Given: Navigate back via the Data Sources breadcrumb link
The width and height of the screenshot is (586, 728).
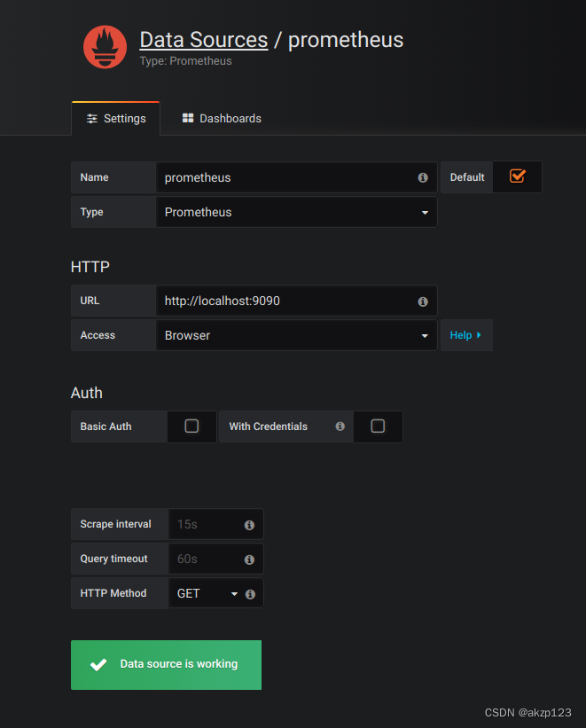Looking at the screenshot, I should (202, 40).
